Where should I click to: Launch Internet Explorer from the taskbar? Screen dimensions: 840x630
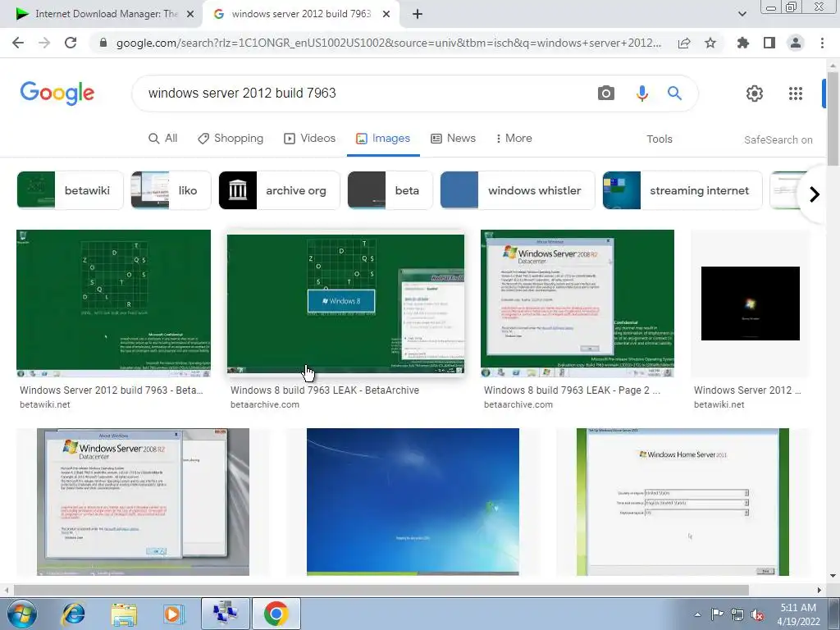73,614
